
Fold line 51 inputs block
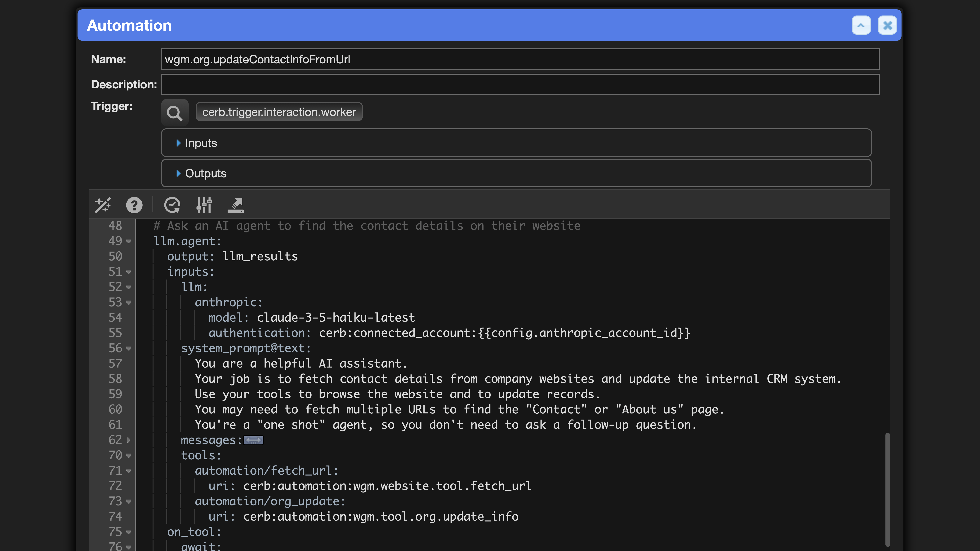[129, 272]
